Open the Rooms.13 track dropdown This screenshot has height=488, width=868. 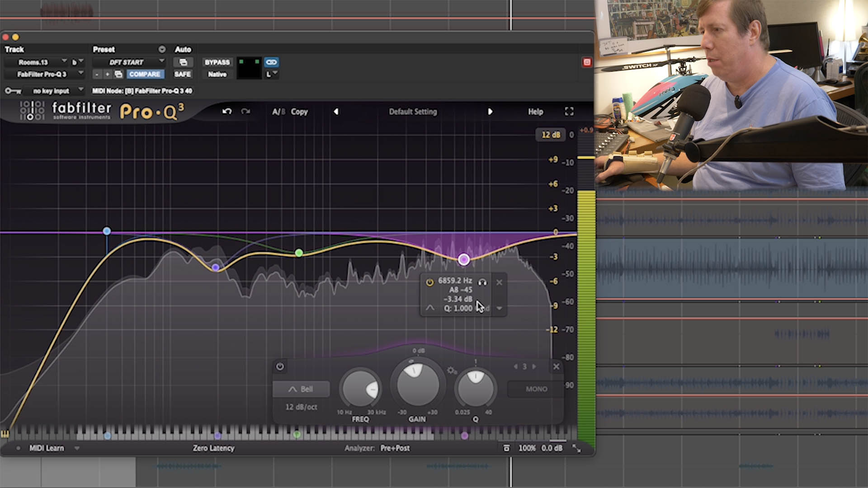coord(36,62)
